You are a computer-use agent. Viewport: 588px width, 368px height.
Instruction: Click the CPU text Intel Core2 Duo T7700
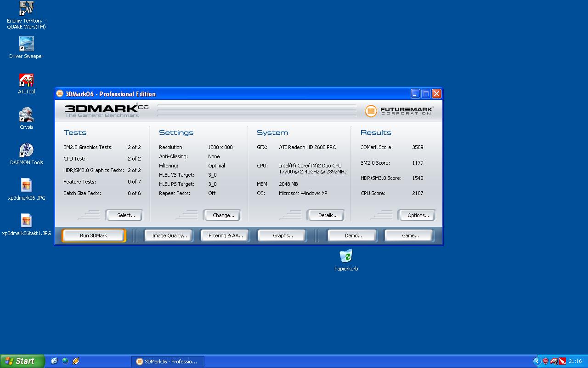click(312, 168)
